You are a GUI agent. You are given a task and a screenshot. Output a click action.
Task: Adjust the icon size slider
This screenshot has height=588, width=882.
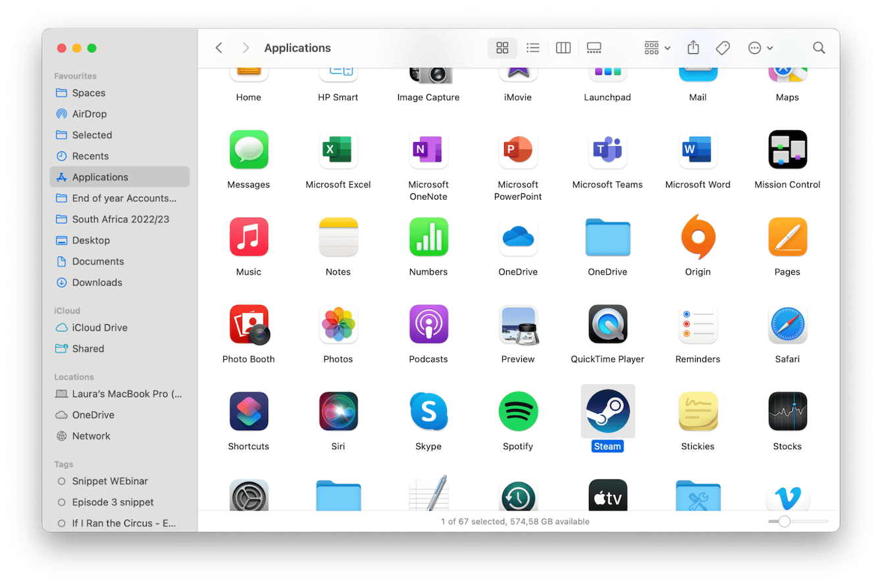784,521
